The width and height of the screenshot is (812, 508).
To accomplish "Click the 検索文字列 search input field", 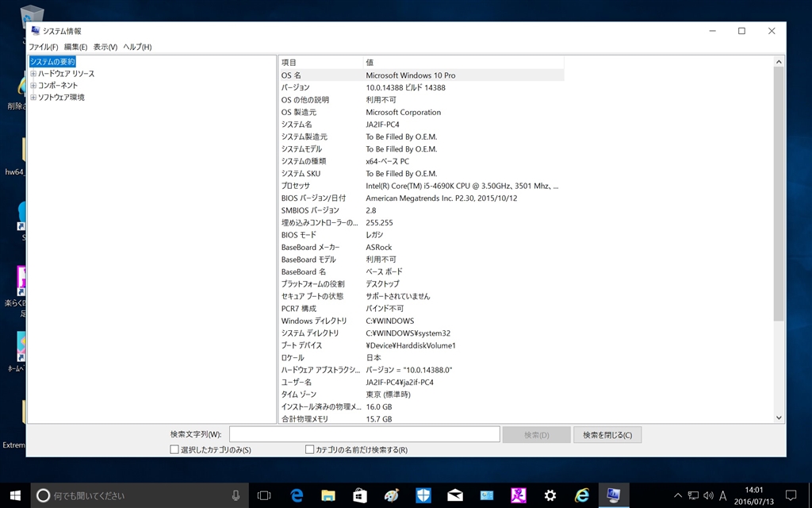I will point(365,434).
